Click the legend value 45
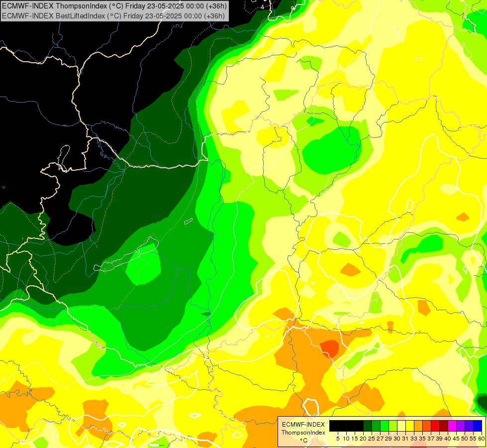 456,439
